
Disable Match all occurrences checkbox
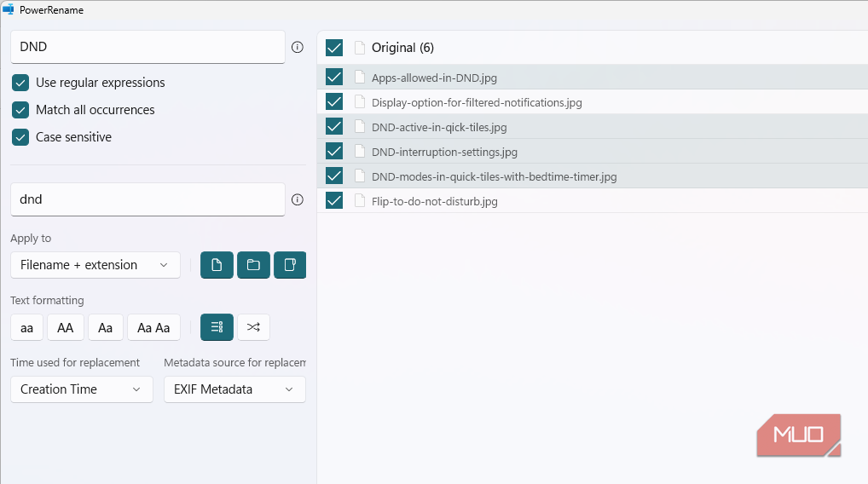(20, 110)
